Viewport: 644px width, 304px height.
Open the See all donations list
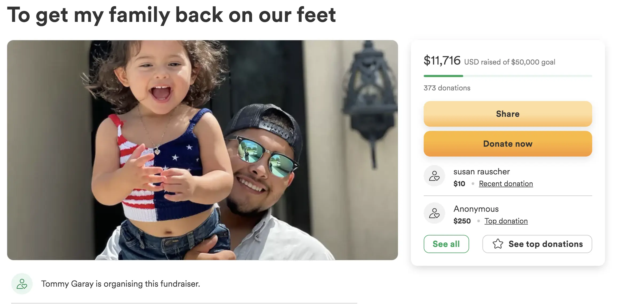pyautogui.click(x=446, y=244)
